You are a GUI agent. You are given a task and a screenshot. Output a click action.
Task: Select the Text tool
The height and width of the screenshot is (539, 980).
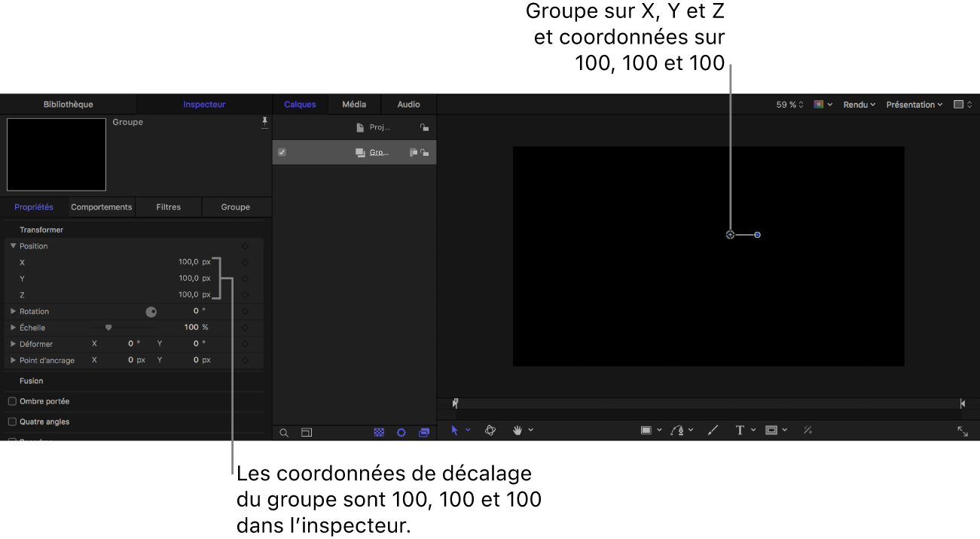point(740,431)
